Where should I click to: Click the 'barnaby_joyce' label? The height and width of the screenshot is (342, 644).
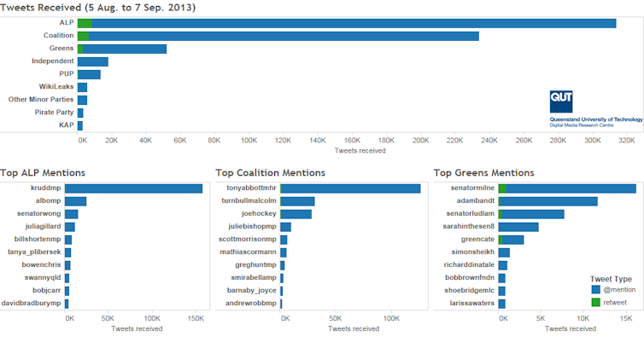coord(251,290)
